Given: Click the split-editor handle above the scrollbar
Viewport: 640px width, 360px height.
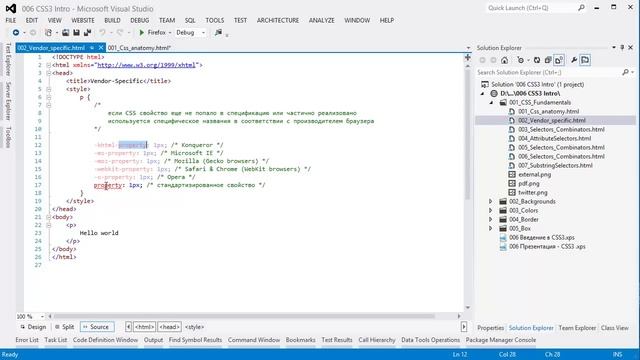Looking at the screenshot, I should click(x=468, y=58).
